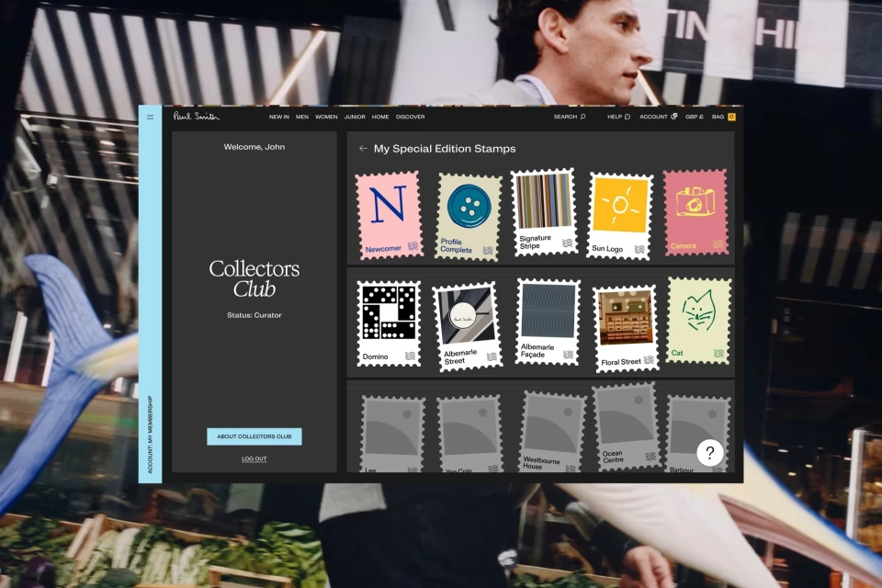Open the Women menu

[x=326, y=117]
